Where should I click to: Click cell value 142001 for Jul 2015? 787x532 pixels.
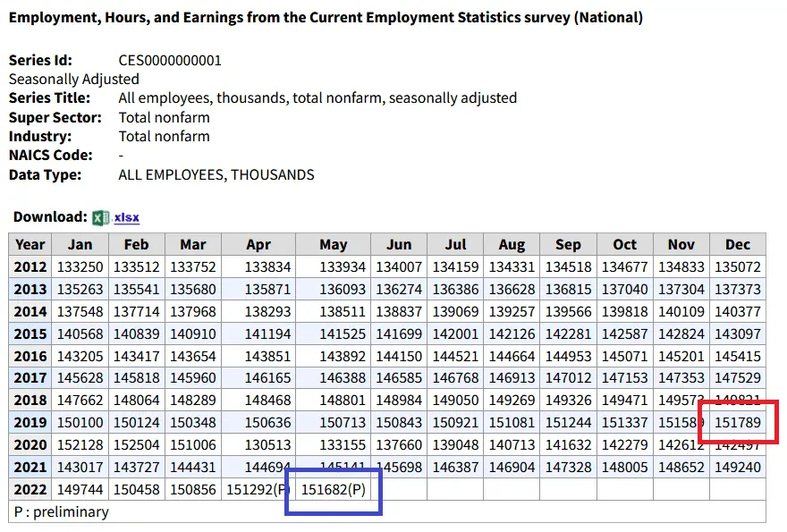(x=456, y=334)
